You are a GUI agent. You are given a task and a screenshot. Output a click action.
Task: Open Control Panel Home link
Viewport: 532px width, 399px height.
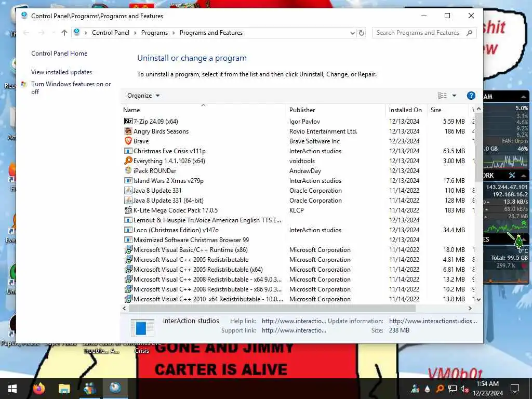[59, 54]
